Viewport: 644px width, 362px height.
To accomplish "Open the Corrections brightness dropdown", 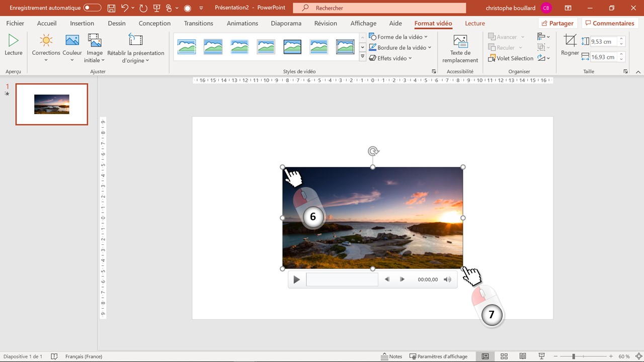I will click(46, 49).
